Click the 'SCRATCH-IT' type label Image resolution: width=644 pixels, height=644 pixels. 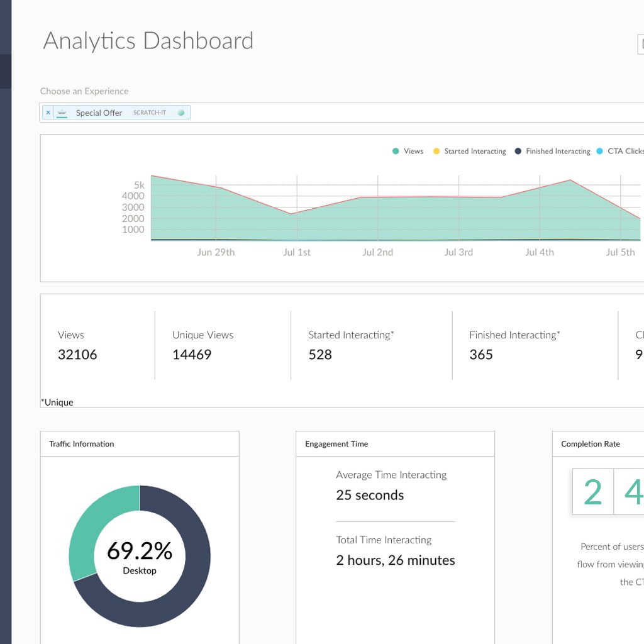click(150, 113)
